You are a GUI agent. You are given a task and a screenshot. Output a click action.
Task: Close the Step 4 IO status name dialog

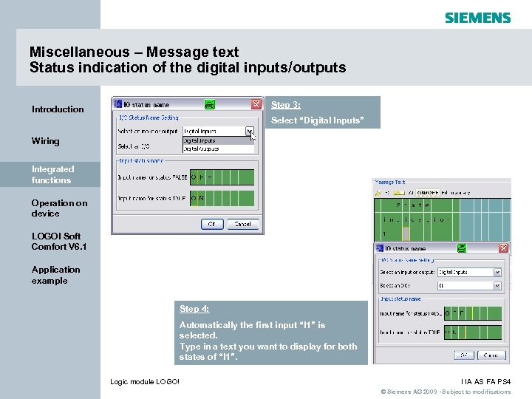coord(503,248)
